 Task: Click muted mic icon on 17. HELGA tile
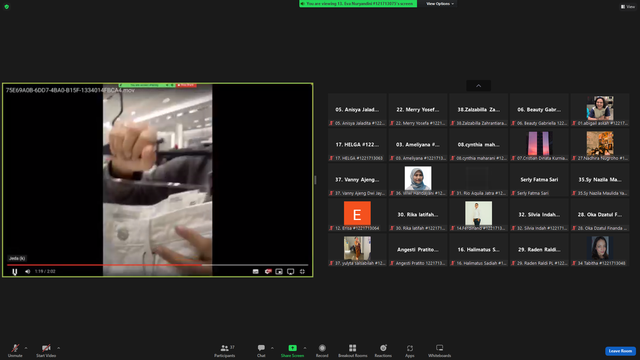pos(331,158)
